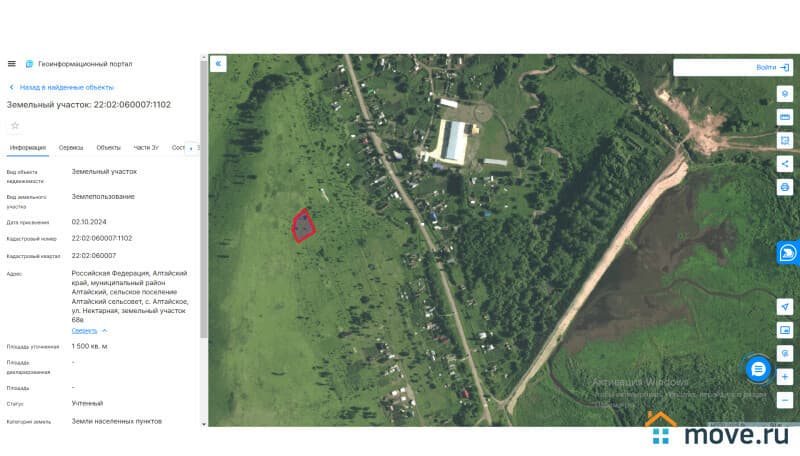
Task: Click the share map icon
Action: point(785,164)
